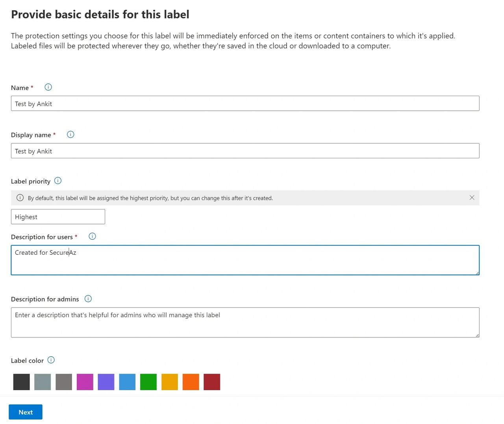Pick the dark red label color
Image resolution: width=504 pixels, height=424 pixels.
pos(212,382)
